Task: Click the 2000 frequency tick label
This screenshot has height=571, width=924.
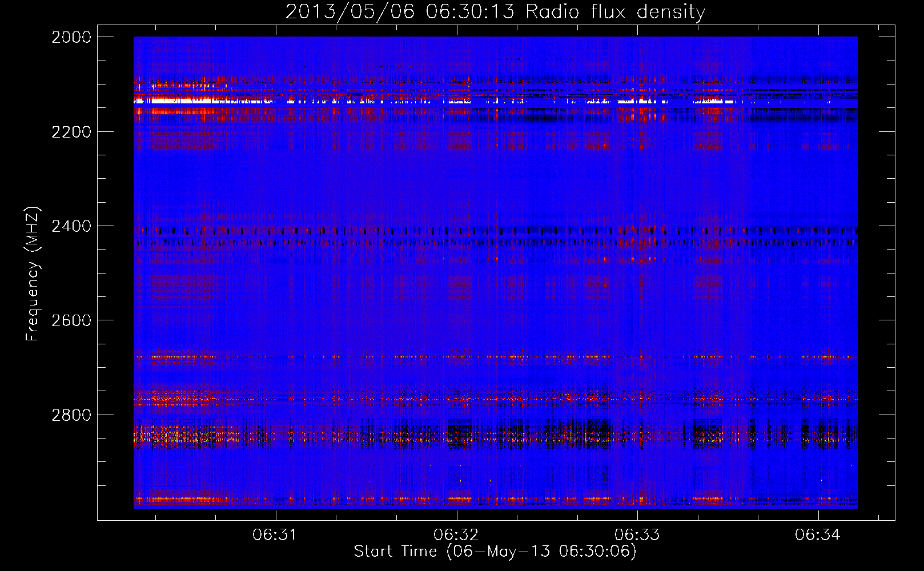Action: click(x=71, y=37)
